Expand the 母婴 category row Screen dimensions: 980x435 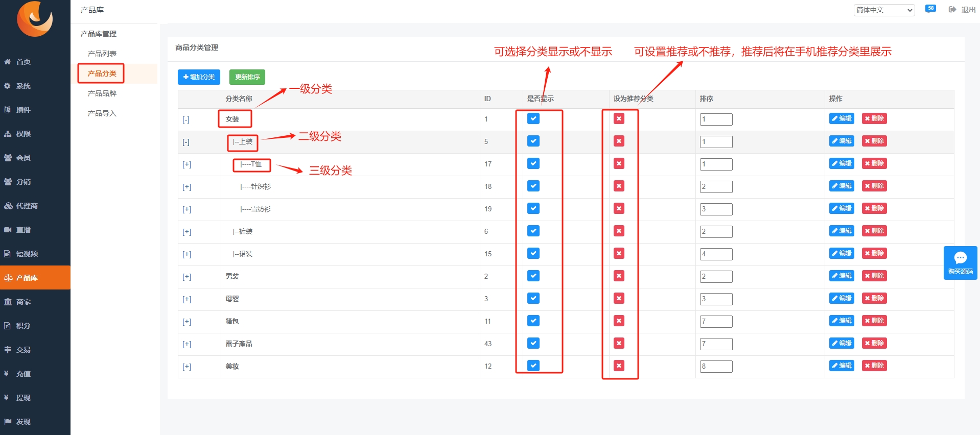[187, 299]
